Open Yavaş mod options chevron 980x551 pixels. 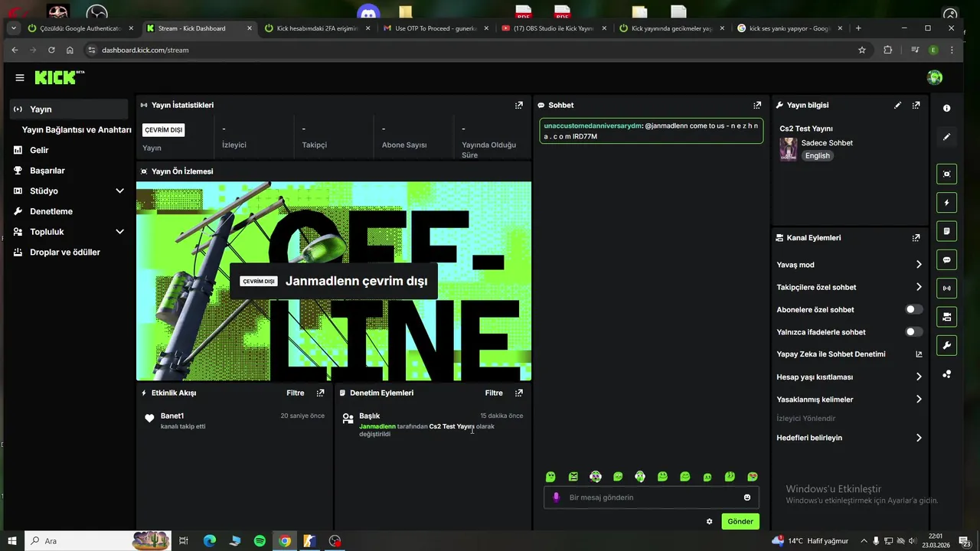[x=919, y=265]
